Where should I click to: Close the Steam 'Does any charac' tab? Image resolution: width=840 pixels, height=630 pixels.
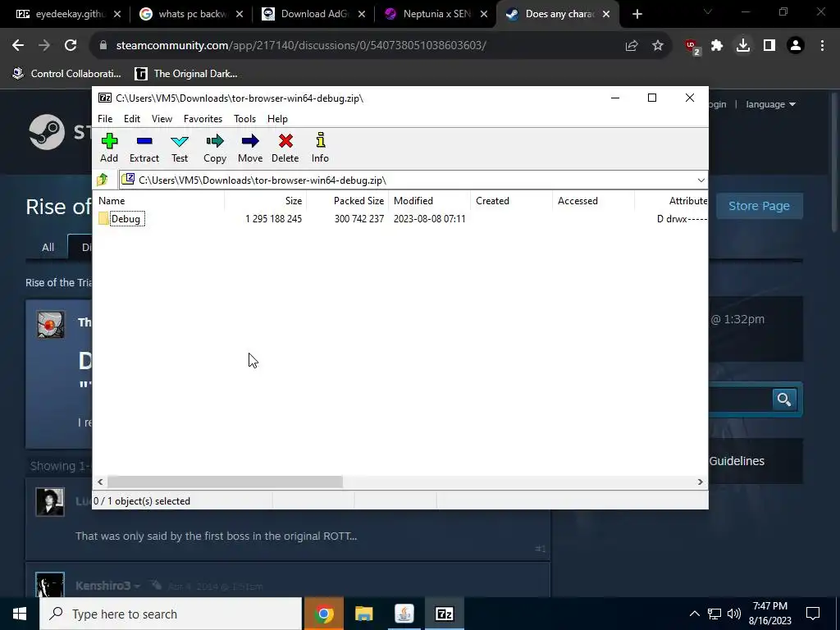tap(606, 14)
